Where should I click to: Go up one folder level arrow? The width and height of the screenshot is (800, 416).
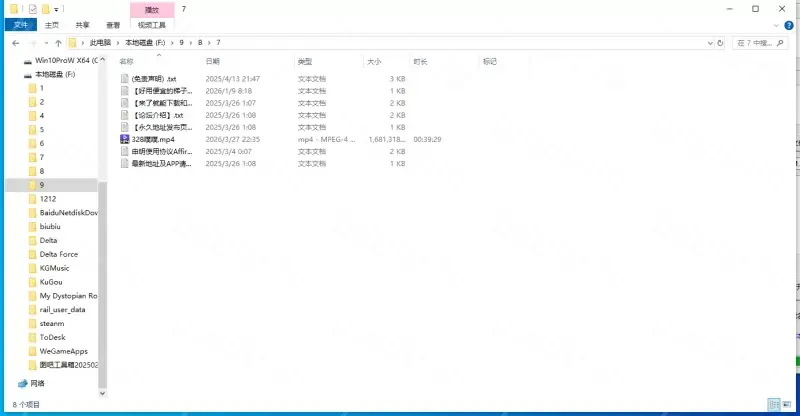coord(59,43)
